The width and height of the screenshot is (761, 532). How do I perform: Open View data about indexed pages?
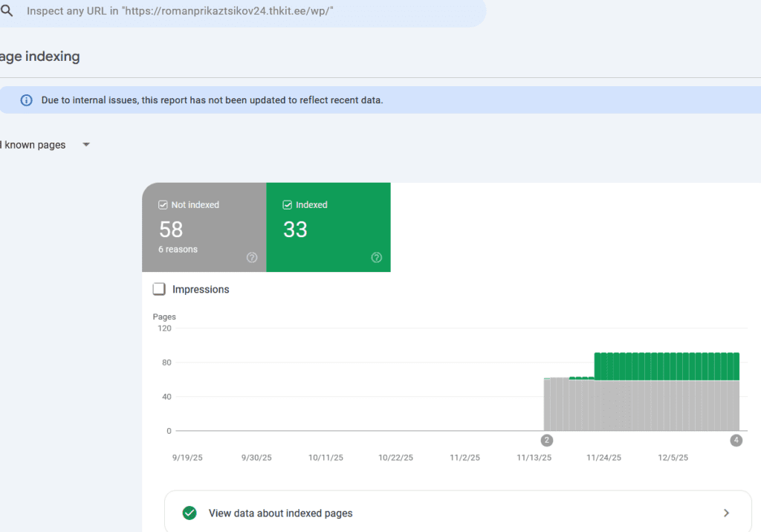280,513
